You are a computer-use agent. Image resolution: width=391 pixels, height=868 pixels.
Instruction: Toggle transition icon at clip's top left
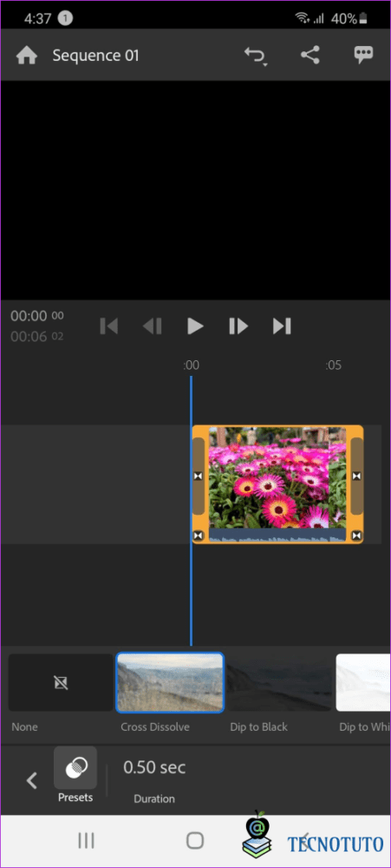pyautogui.click(x=199, y=476)
